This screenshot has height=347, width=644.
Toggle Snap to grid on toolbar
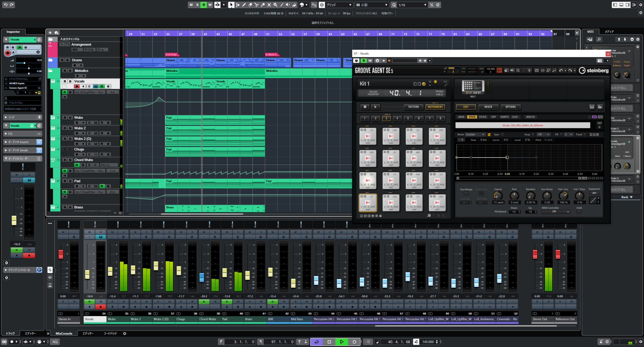click(x=322, y=5)
